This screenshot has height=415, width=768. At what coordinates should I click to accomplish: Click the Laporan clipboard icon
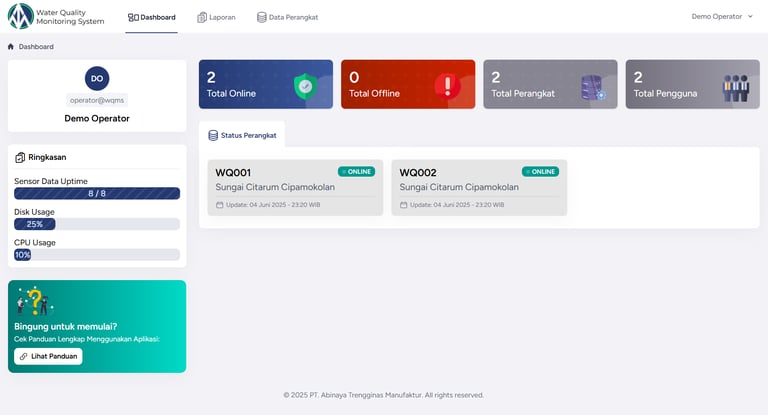coord(202,17)
